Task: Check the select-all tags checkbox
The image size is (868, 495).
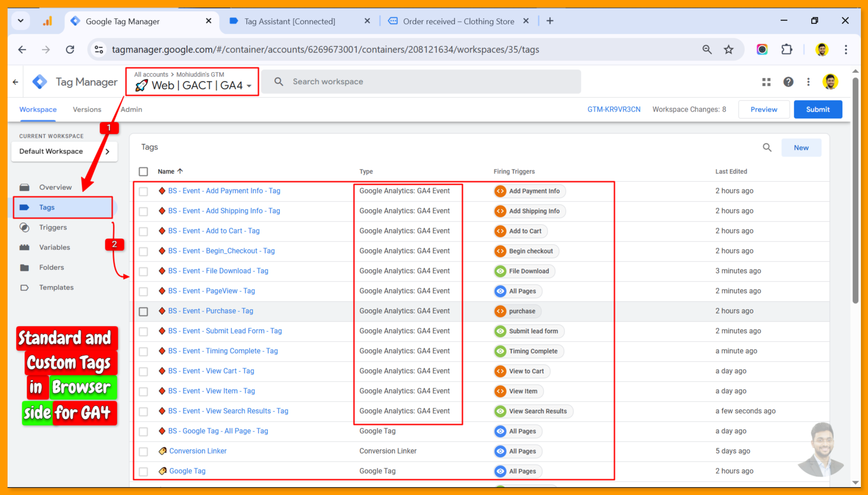Action: coord(143,171)
